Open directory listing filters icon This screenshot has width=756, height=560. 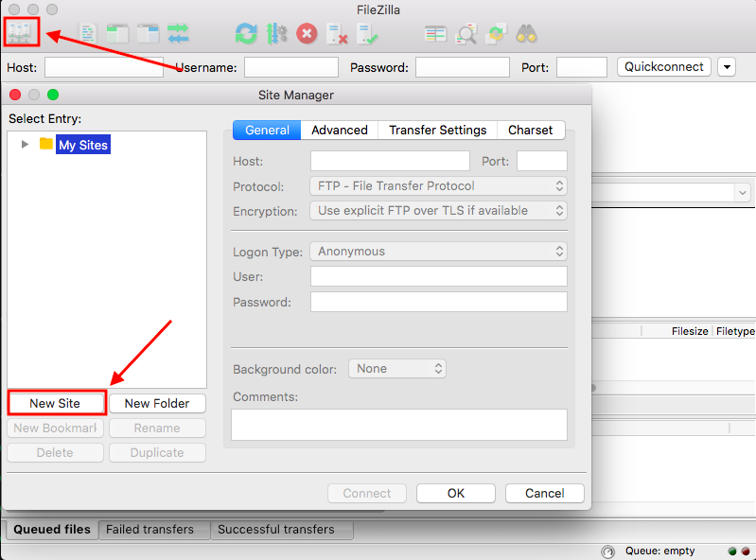coord(435,34)
